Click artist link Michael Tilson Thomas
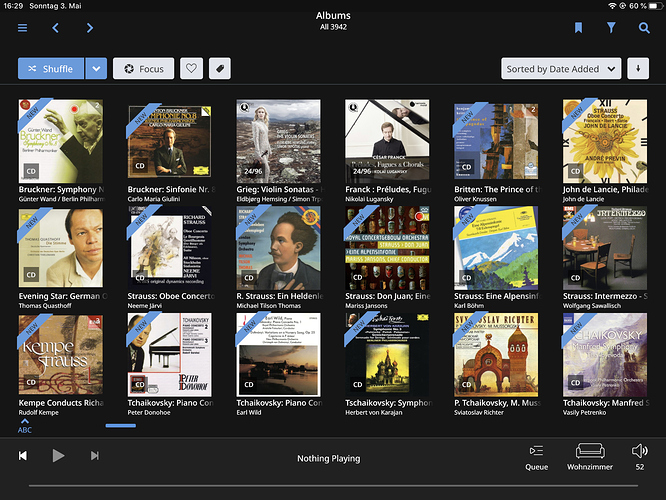The image size is (666, 500). pos(268,306)
